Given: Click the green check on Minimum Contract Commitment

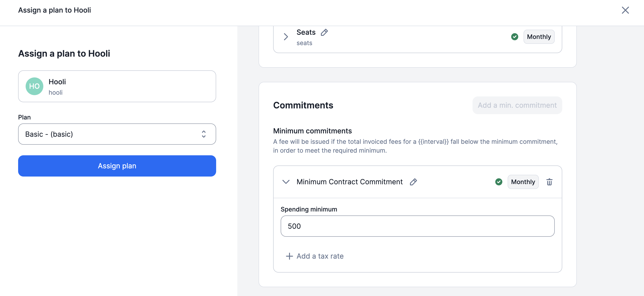Looking at the screenshot, I should (499, 182).
